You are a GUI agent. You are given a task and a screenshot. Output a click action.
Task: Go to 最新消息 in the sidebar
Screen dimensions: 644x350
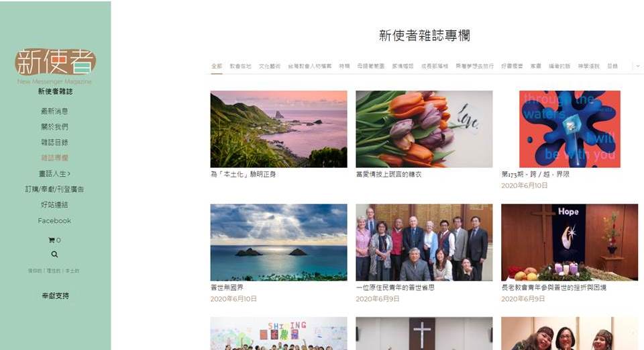(x=54, y=111)
